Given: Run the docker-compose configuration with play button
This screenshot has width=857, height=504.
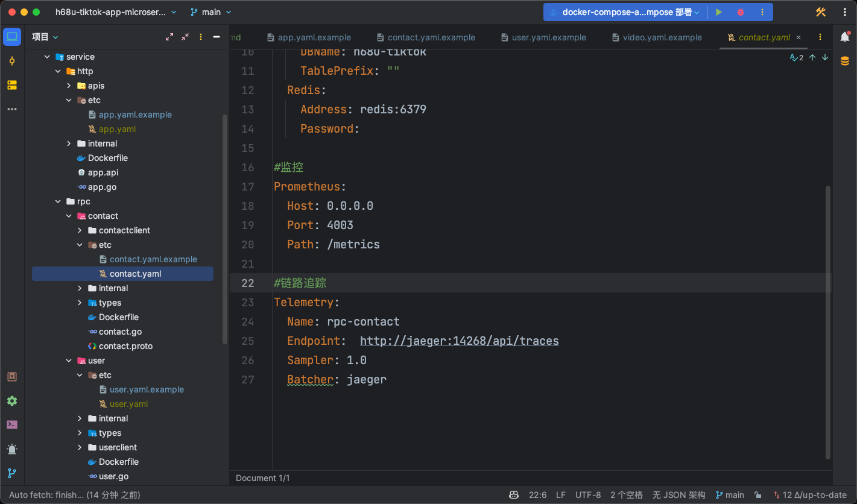Looking at the screenshot, I should click(x=719, y=12).
